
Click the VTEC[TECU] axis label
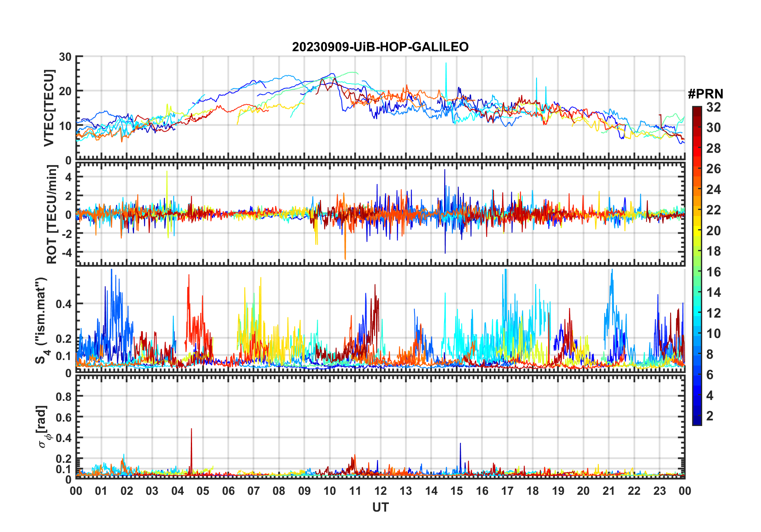[49, 108]
